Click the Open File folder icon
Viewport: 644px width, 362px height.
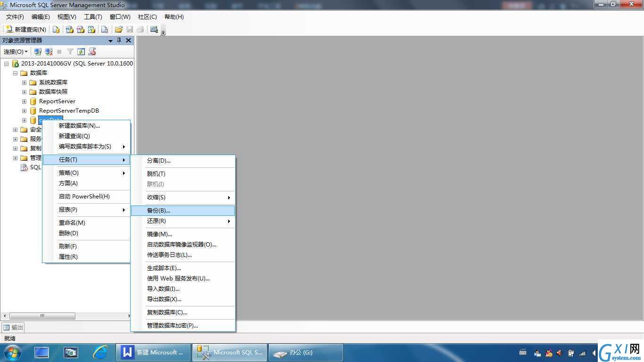[x=119, y=29]
